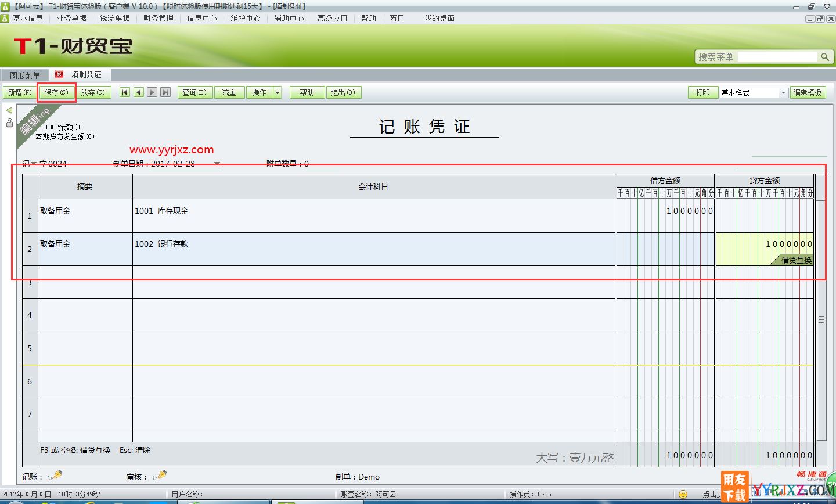Viewport: 836px width, 504px height.
Task: Save voucher with 保存(S) button
Action: (56, 92)
